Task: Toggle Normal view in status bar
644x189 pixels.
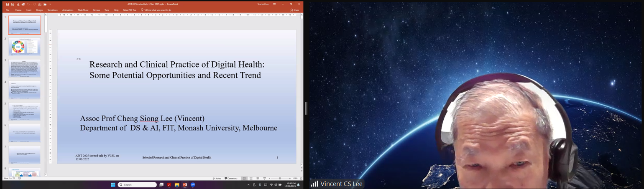Action: tap(244, 178)
